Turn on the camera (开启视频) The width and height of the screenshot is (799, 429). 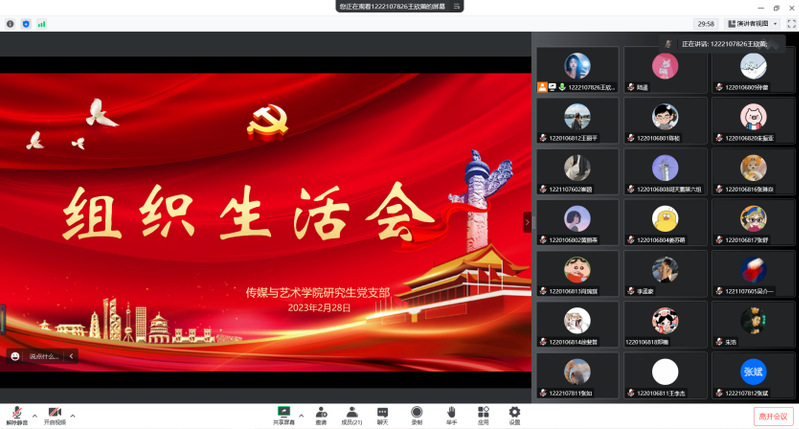(x=54, y=413)
